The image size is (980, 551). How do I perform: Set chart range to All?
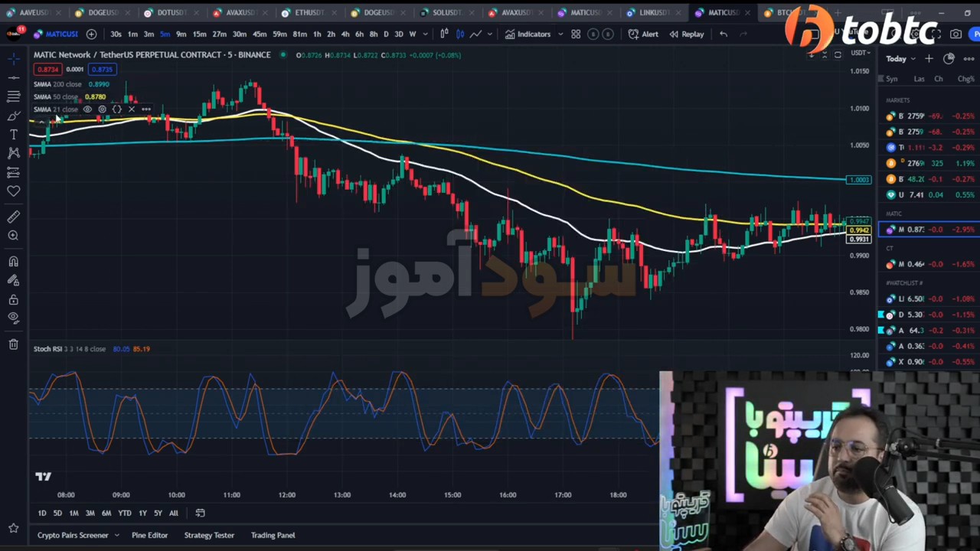(173, 513)
